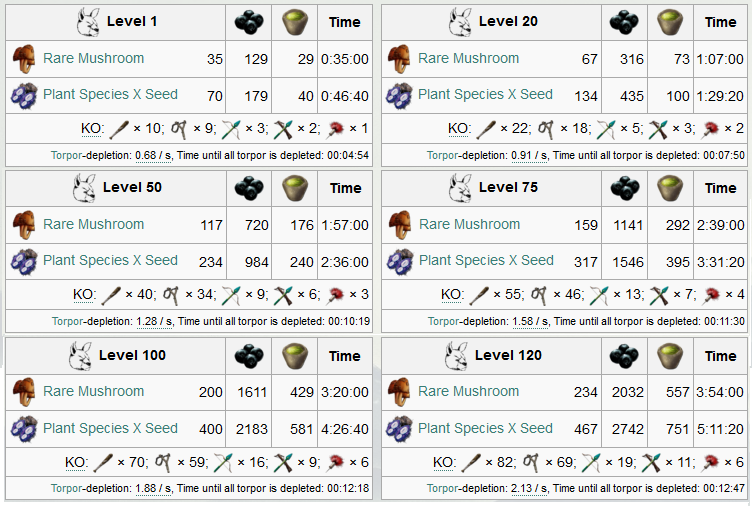This screenshot has height=506, width=752.
Task: Click the bow and arrow icon in Level 20 KO row
Action: coord(606,129)
